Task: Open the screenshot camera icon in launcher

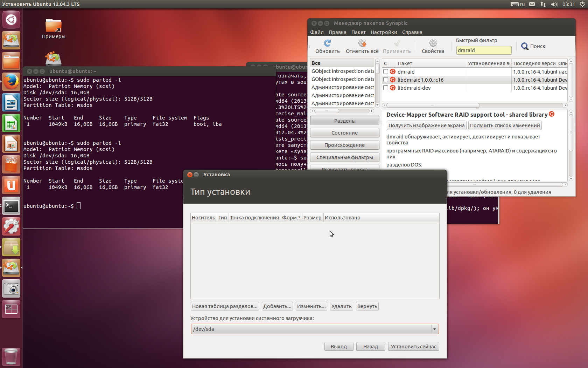Action: [11, 288]
